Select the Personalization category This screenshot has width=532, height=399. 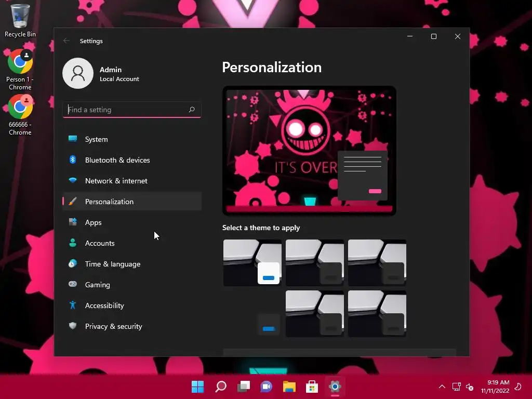pos(132,202)
